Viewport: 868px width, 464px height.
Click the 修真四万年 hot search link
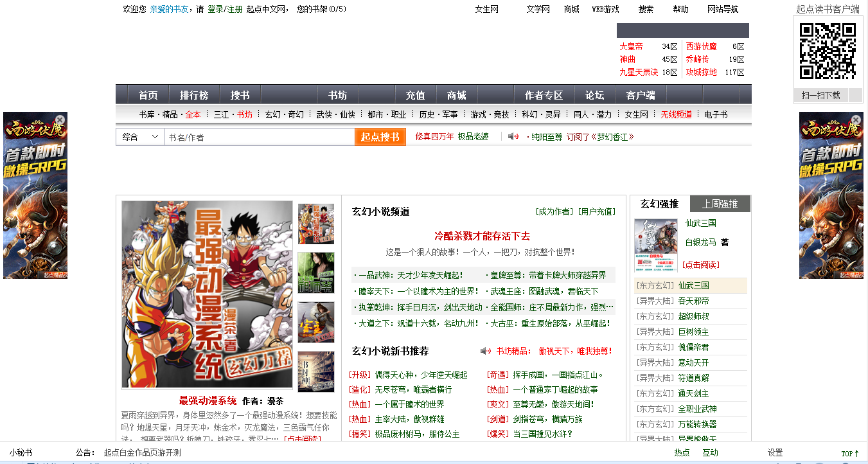pos(435,137)
